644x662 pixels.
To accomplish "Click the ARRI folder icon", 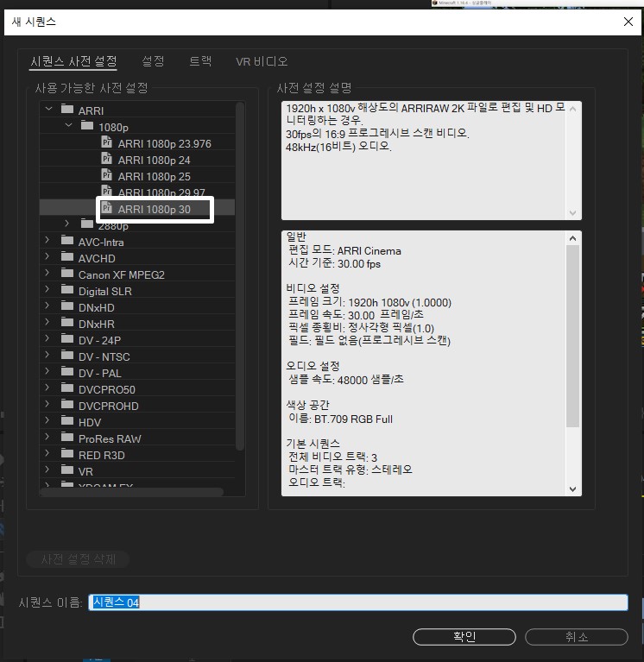I will pos(67,110).
